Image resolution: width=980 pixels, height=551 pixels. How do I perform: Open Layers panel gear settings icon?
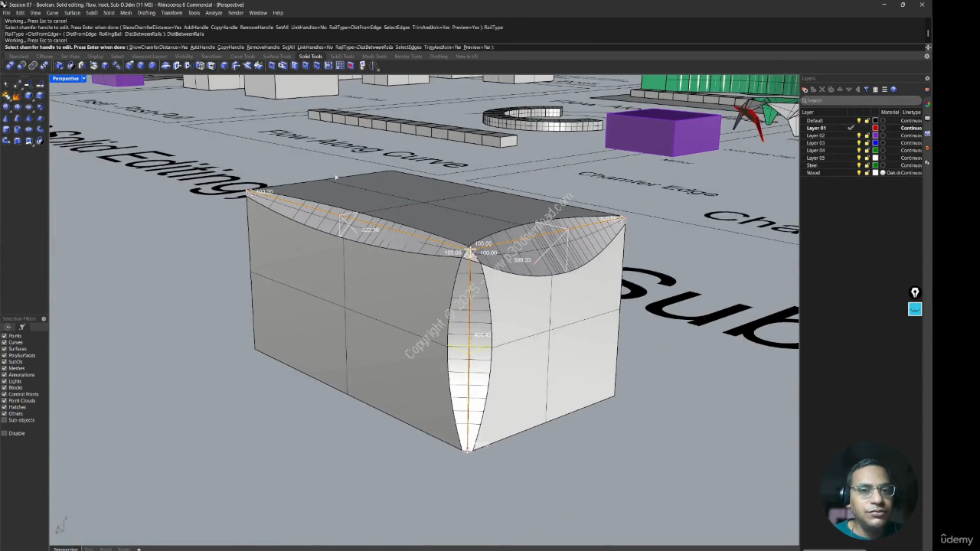(x=927, y=79)
